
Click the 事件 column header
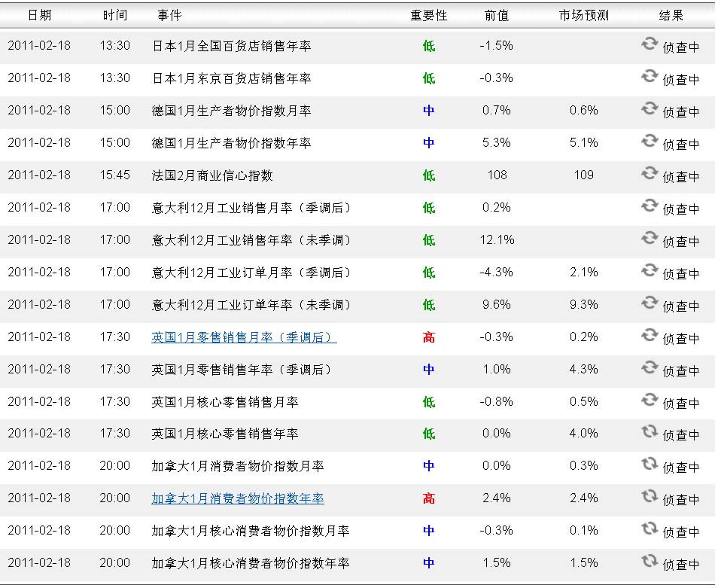pyautogui.click(x=169, y=16)
